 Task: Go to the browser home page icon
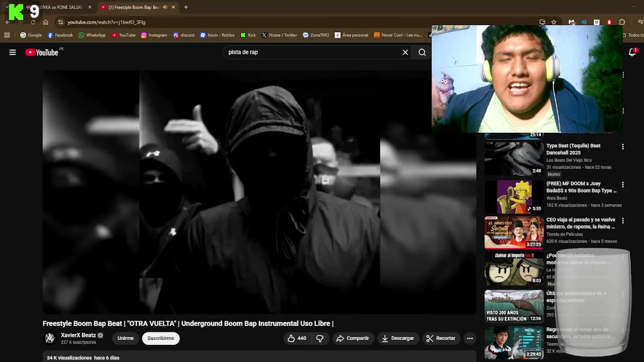pyautogui.click(x=46, y=22)
